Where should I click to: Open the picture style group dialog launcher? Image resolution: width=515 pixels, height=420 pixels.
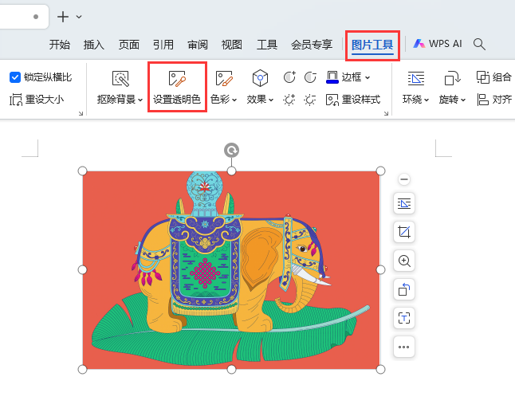(386, 114)
